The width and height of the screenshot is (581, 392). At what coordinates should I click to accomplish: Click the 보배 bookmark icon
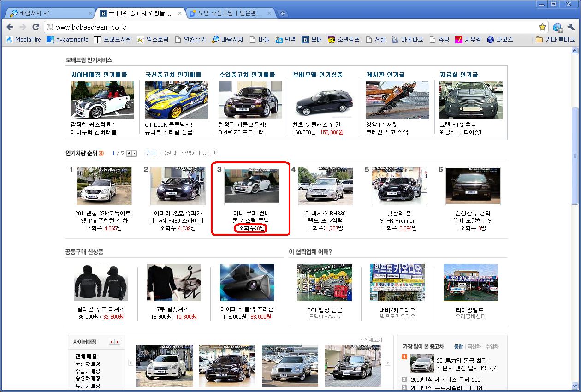[x=305, y=40]
